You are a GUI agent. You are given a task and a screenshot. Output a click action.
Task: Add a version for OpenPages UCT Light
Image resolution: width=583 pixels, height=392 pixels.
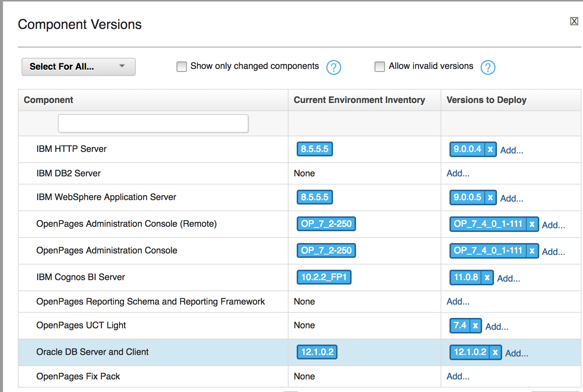tap(497, 326)
